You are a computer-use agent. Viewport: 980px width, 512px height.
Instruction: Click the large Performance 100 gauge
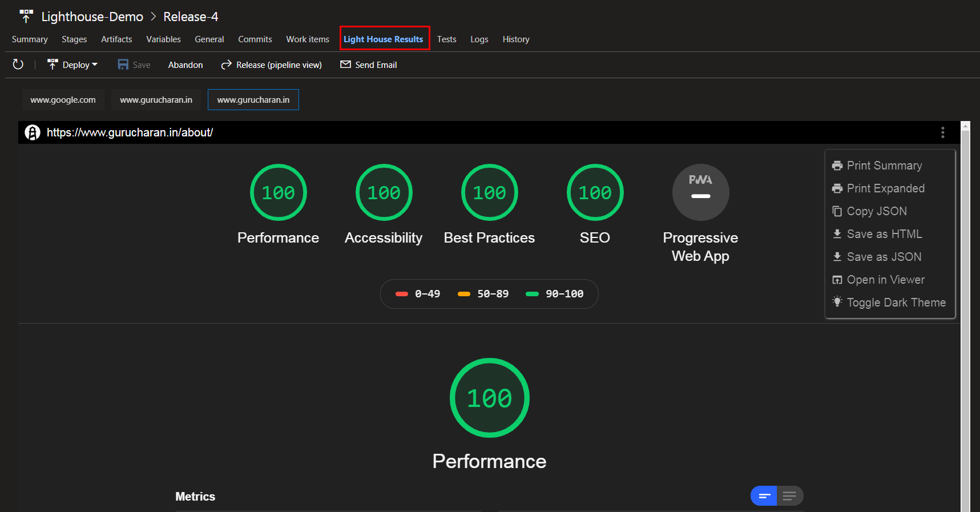click(490, 398)
